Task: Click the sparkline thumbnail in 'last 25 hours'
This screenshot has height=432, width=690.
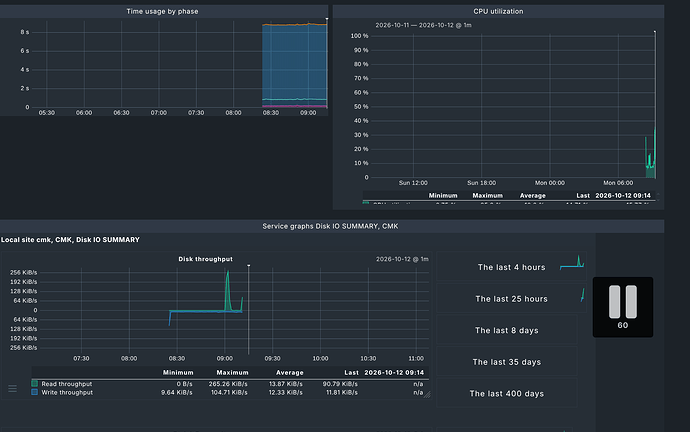Action: click(583, 295)
